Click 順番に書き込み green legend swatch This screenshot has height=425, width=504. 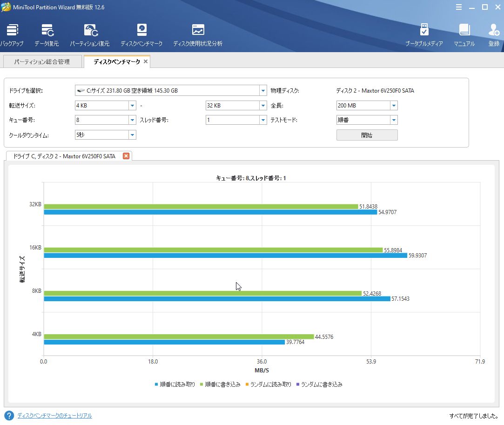tap(202, 384)
